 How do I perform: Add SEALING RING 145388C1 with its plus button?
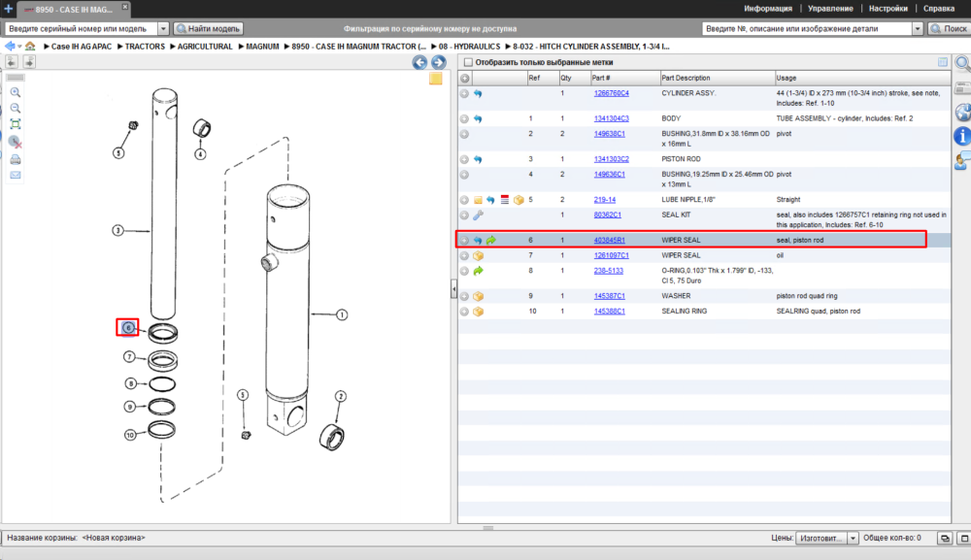pos(464,312)
